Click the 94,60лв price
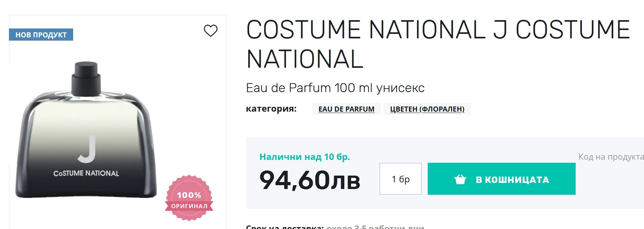Viewport: 644px width, 229px height. 310,180
